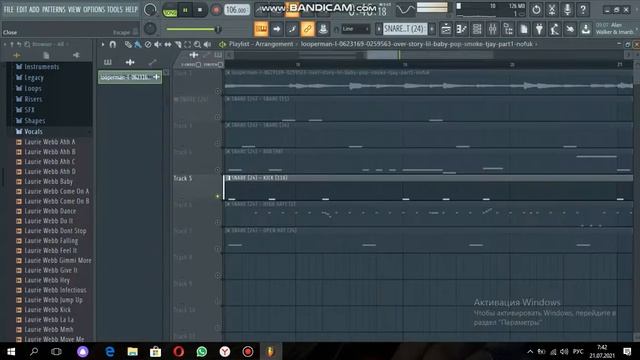The height and width of the screenshot is (360, 640).
Task: Toggle the second small checkbox above track headers
Action: pos(220,64)
